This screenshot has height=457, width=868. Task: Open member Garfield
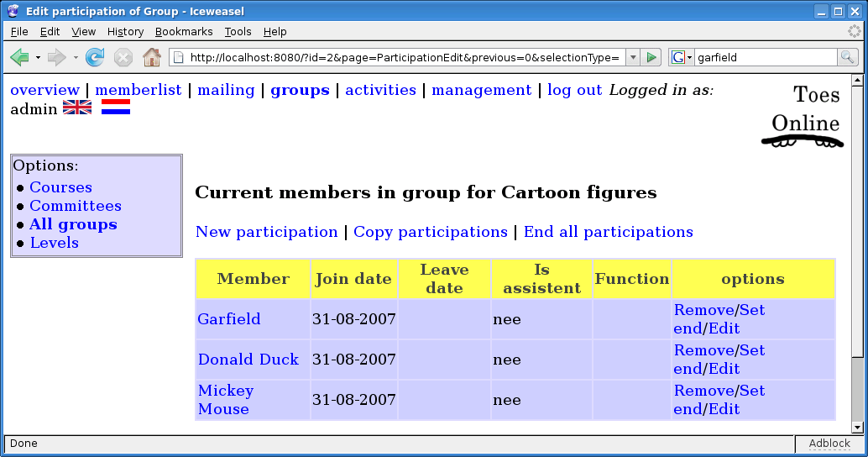coord(228,319)
